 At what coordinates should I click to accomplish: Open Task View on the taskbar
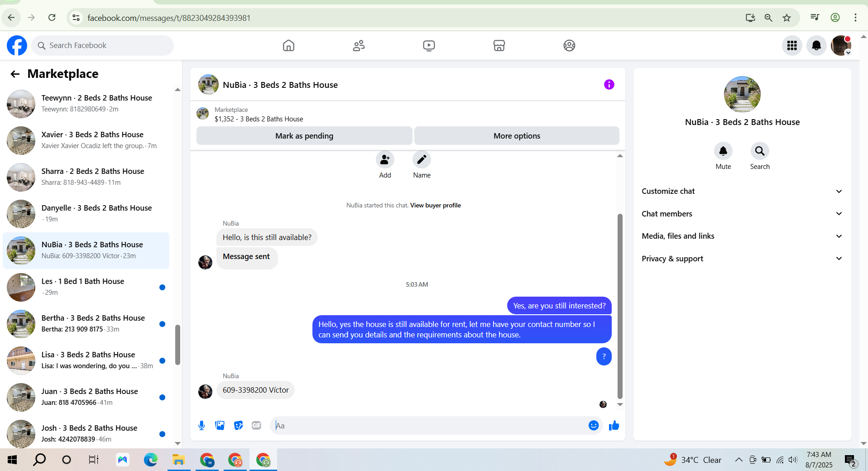(94, 460)
